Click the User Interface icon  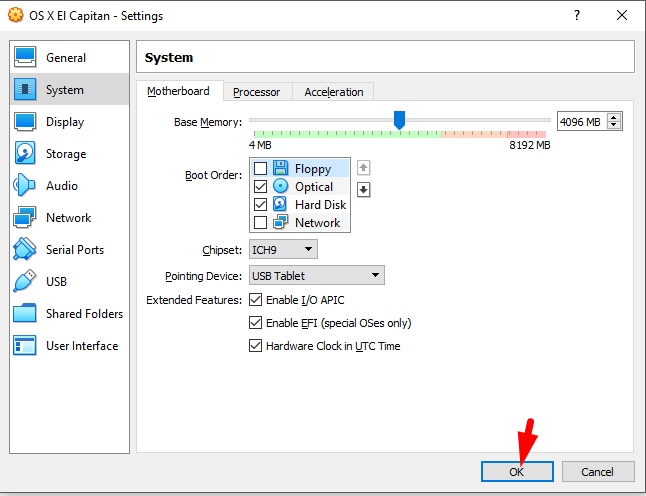coord(26,346)
